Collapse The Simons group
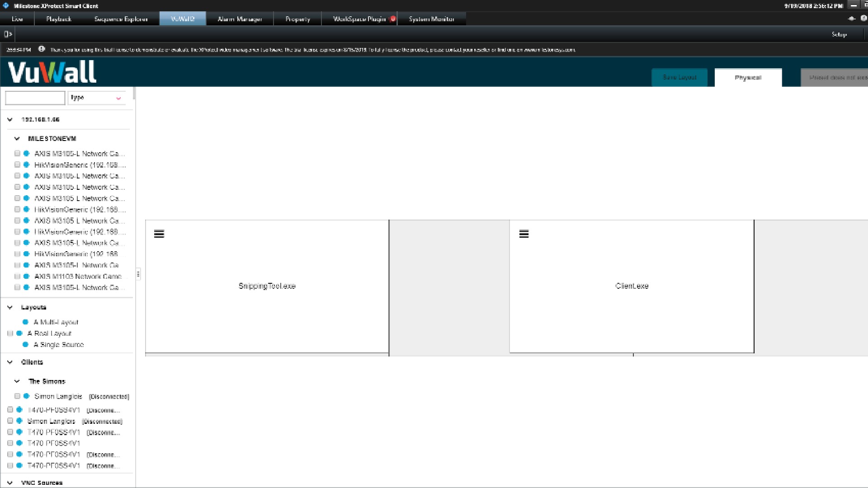The image size is (868, 488). point(17,381)
